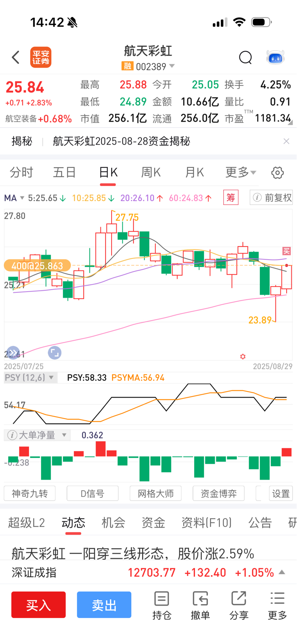
Task: Tap the red 买入 buy button
Action: [x=38, y=605]
